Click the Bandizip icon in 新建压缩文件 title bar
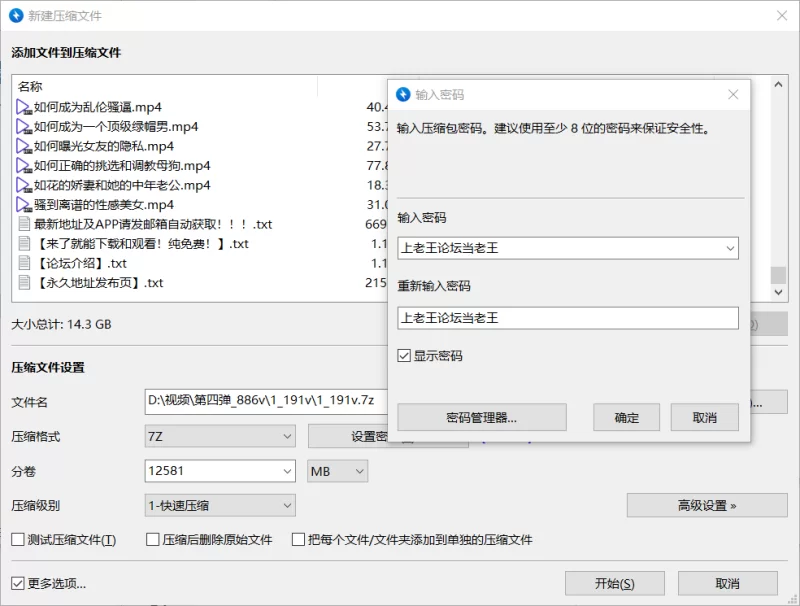This screenshot has height=606, width=800. click(x=16, y=16)
